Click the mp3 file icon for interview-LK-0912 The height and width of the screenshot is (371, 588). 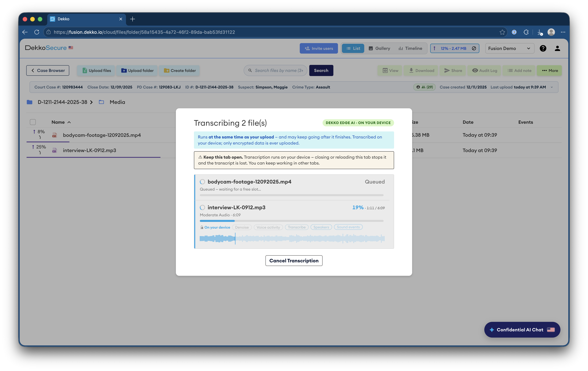[54, 150]
